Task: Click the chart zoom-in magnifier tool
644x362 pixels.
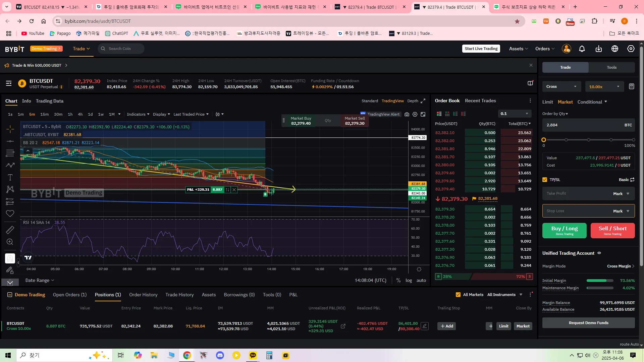Action: [x=10, y=242]
